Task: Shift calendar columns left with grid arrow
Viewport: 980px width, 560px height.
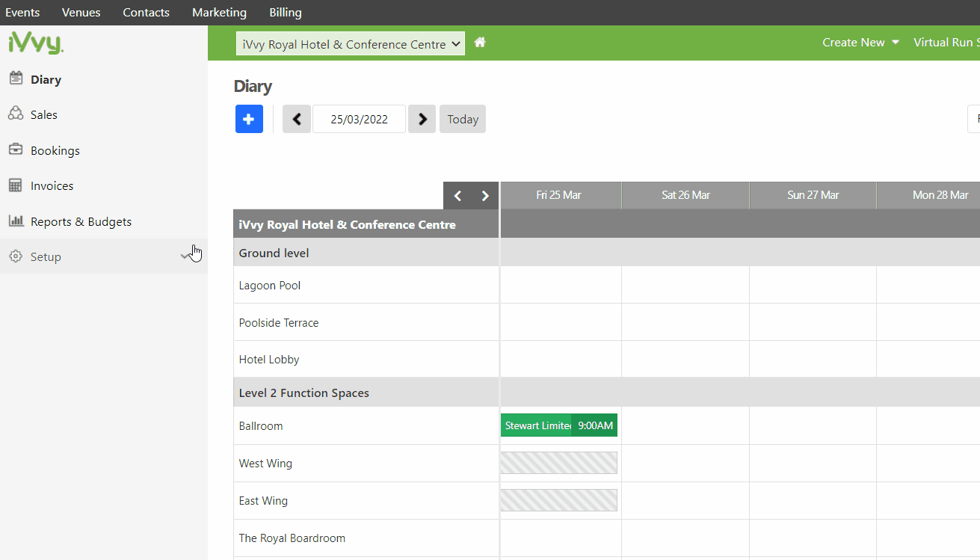Action: (457, 196)
